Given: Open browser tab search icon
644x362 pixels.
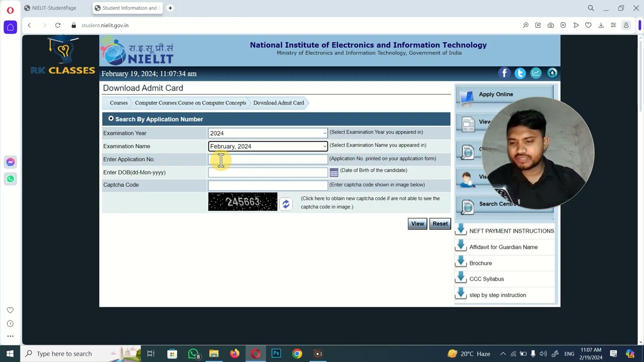Looking at the screenshot, I should [591, 8].
